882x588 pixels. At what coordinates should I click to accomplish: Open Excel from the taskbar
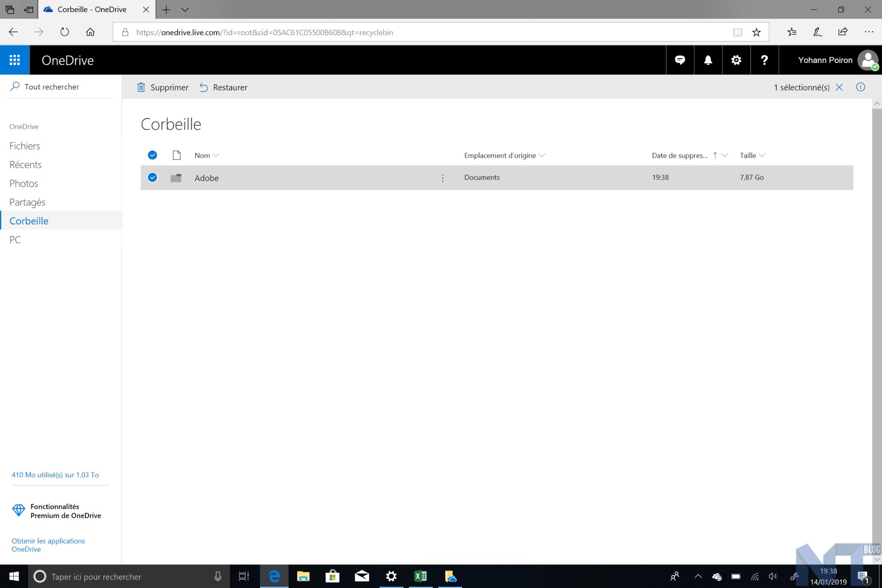[x=420, y=576]
